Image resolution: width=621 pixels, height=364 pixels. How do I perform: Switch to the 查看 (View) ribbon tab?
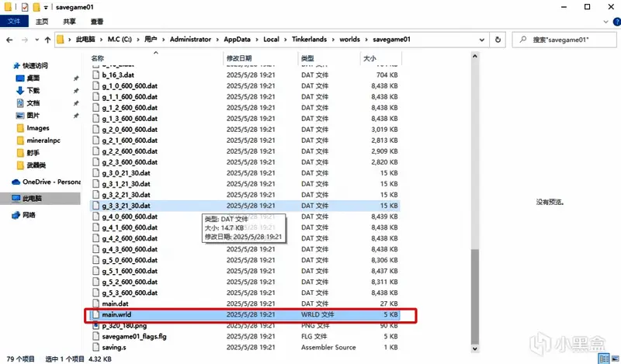96,22
